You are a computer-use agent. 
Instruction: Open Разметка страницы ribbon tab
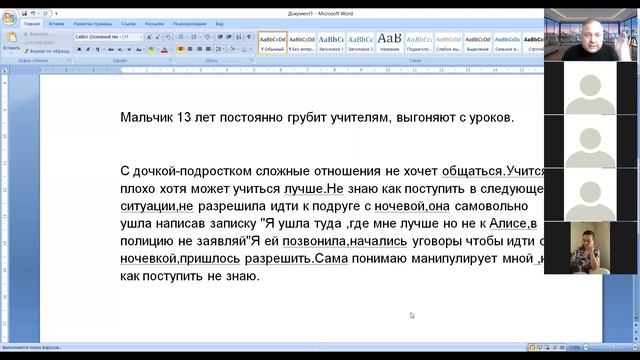click(93, 24)
